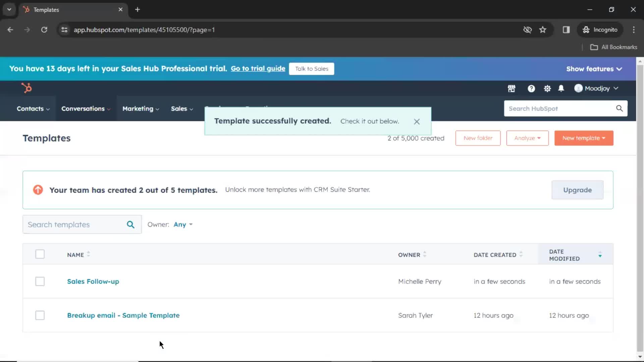Click the Upgrade button
Image resolution: width=644 pixels, height=362 pixels.
(577, 190)
